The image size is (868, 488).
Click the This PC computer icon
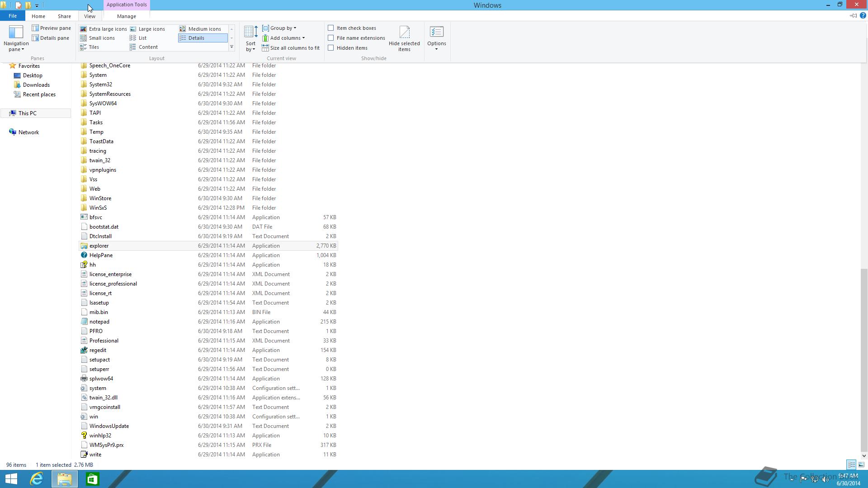(x=13, y=113)
